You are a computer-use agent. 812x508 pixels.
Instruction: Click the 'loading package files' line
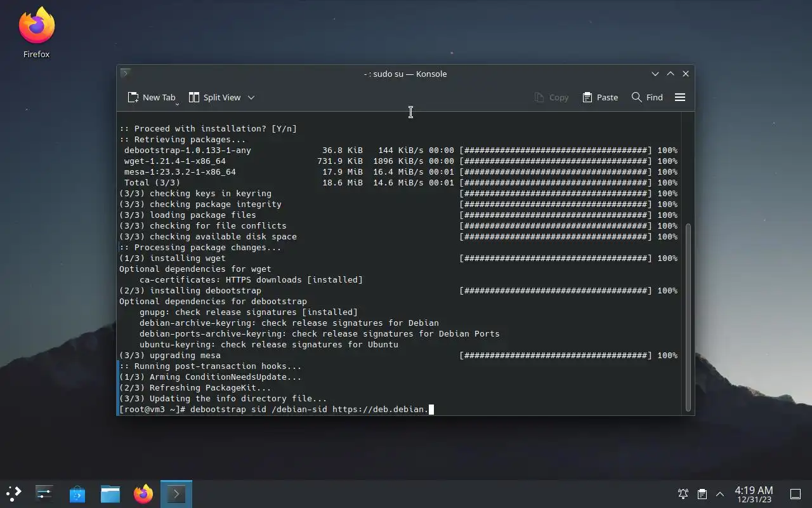pos(398,215)
